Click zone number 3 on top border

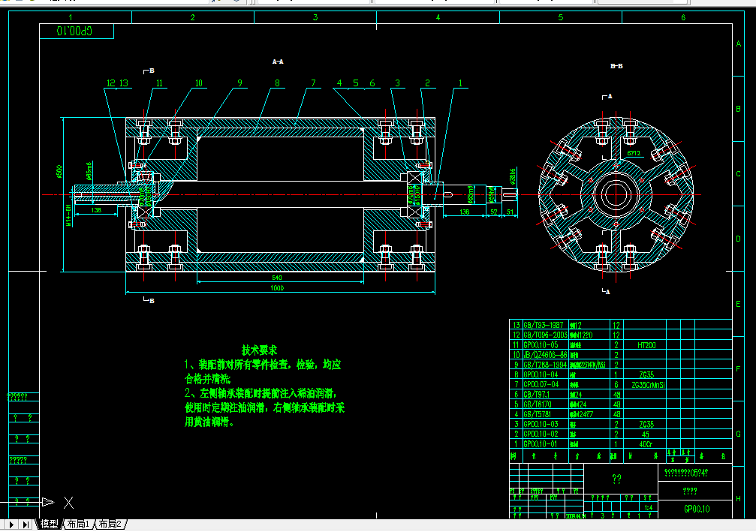(x=315, y=17)
